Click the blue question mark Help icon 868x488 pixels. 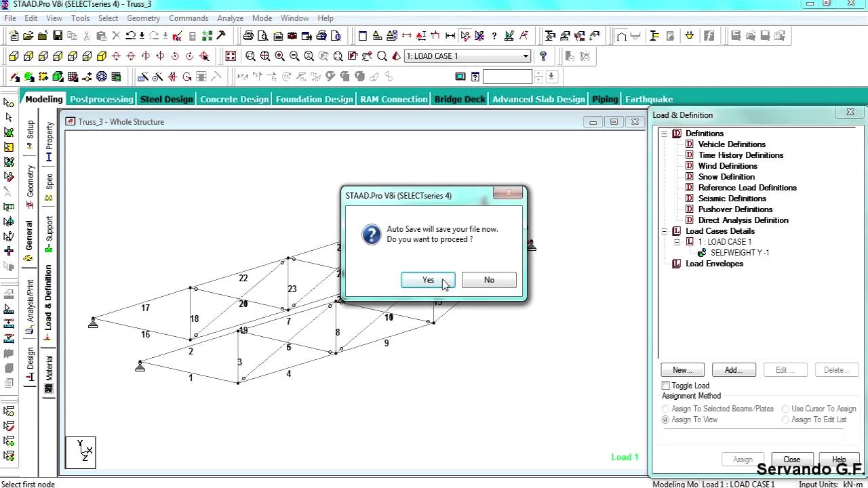(x=543, y=56)
